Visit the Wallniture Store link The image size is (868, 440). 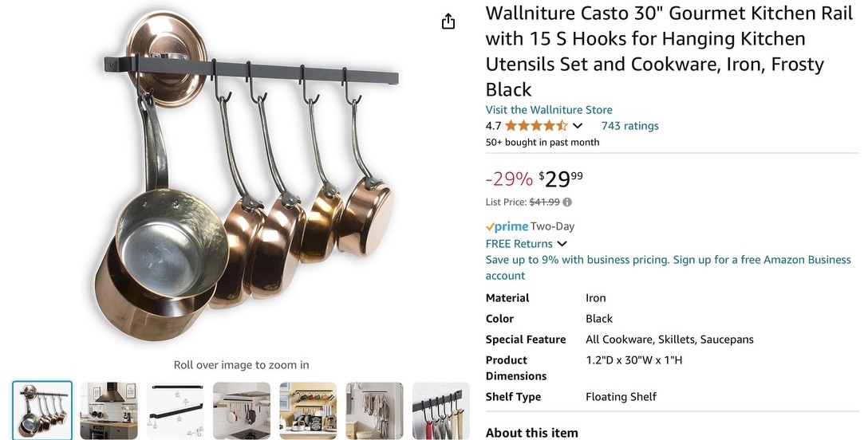549,110
